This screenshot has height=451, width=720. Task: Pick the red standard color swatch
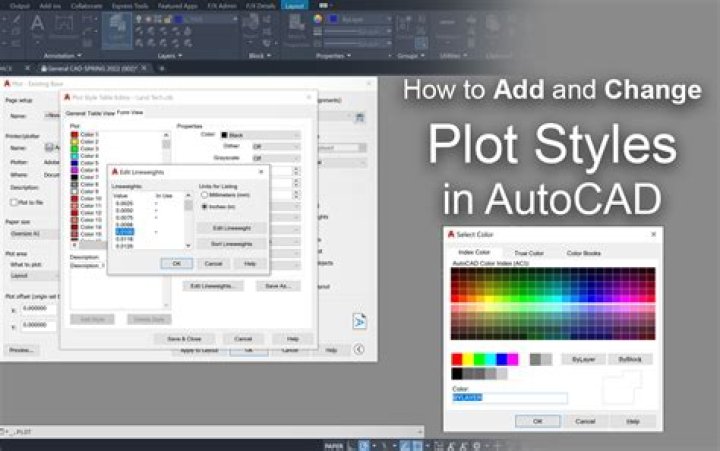pyautogui.click(x=457, y=359)
